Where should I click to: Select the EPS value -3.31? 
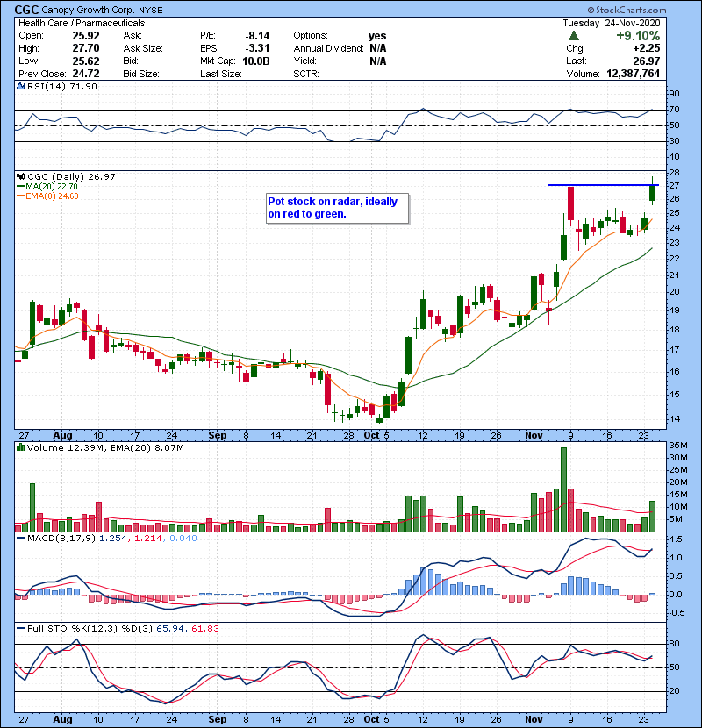click(257, 48)
